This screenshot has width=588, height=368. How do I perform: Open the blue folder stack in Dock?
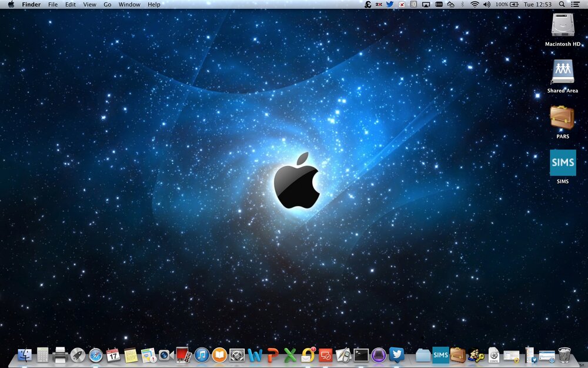pyautogui.click(x=423, y=355)
